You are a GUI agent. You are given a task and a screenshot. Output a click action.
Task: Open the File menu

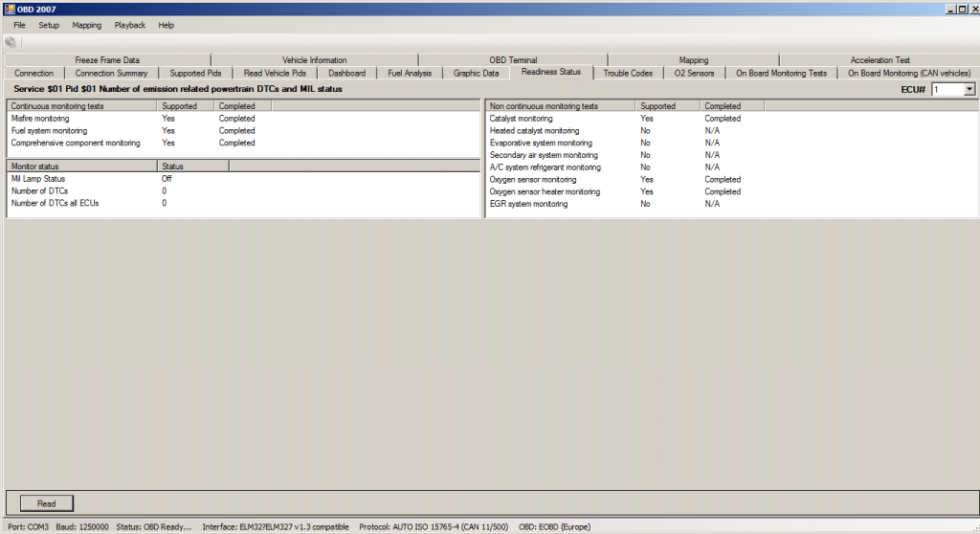tap(19, 25)
